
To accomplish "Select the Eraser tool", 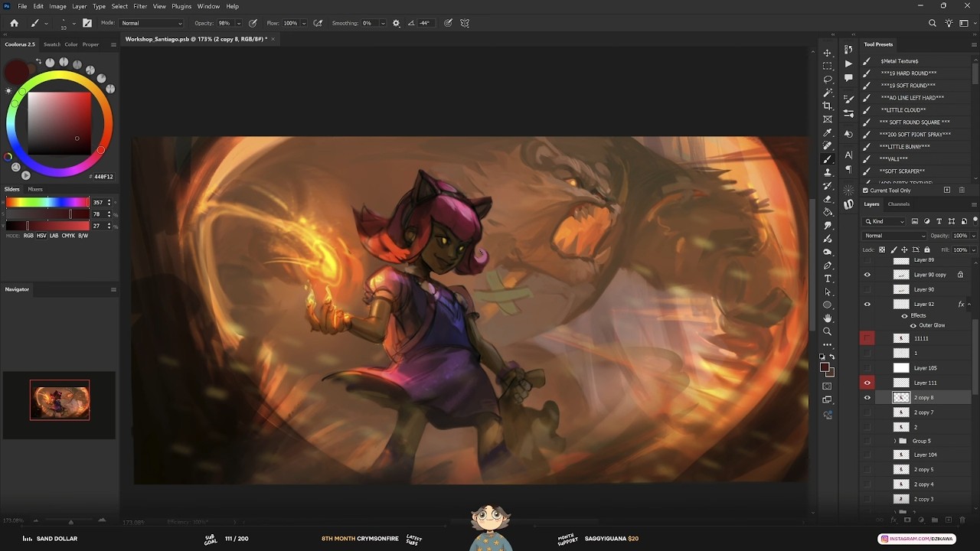I will 827,199.
